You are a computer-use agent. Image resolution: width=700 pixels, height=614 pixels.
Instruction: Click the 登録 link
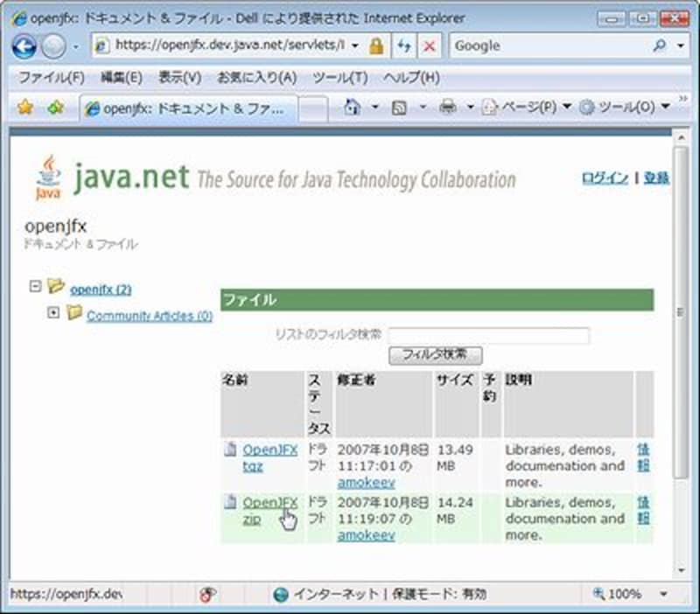pyautogui.click(x=656, y=178)
